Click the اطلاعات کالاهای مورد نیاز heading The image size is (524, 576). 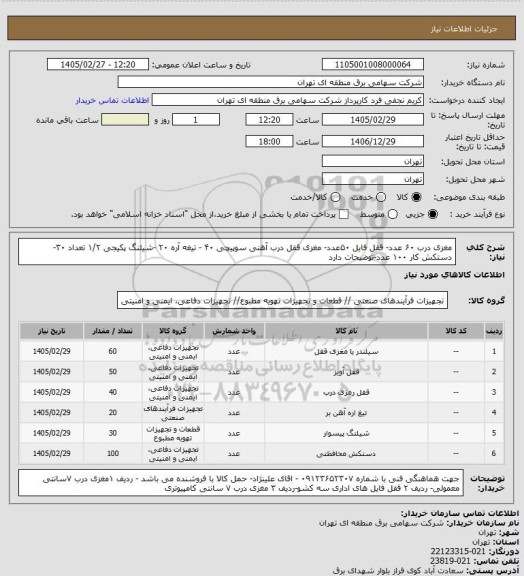tap(455, 275)
